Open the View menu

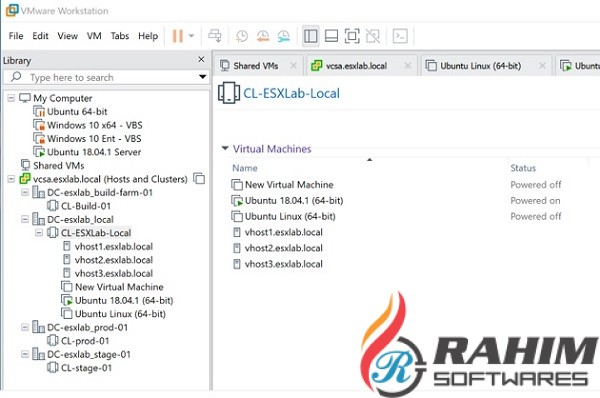(x=68, y=36)
